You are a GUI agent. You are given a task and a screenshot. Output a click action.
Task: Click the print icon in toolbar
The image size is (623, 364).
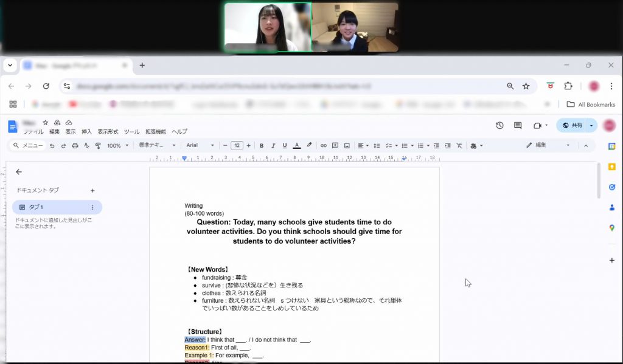[x=75, y=146]
